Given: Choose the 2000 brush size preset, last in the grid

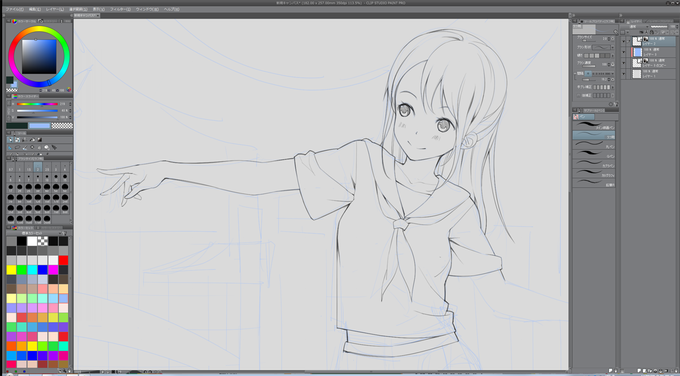Looking at the screenshot, I should coord(47,219).
